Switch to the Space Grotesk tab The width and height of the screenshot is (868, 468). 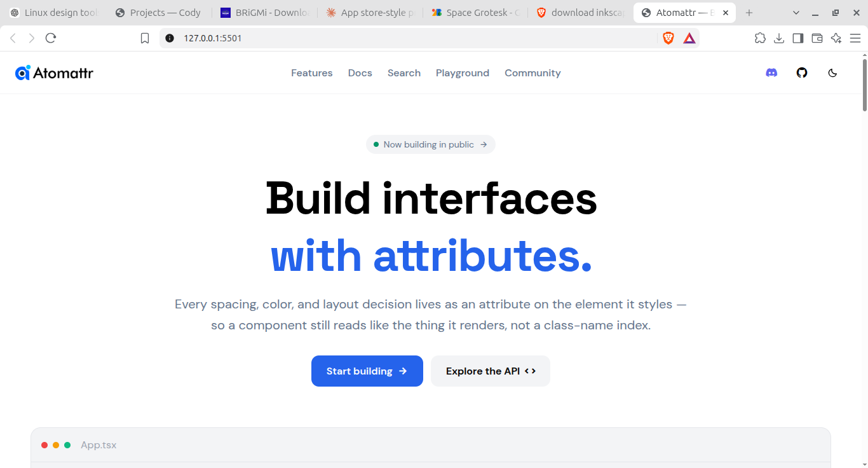474,13
